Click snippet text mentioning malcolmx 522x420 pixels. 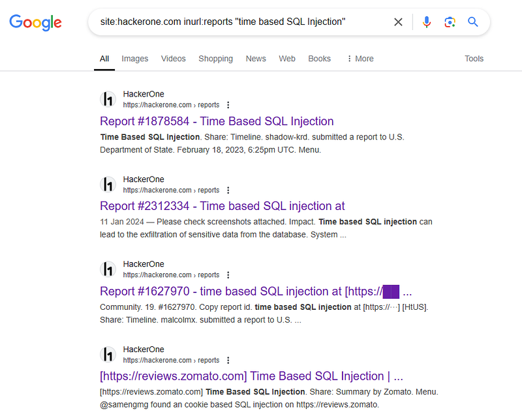click(x=264, y=314)
